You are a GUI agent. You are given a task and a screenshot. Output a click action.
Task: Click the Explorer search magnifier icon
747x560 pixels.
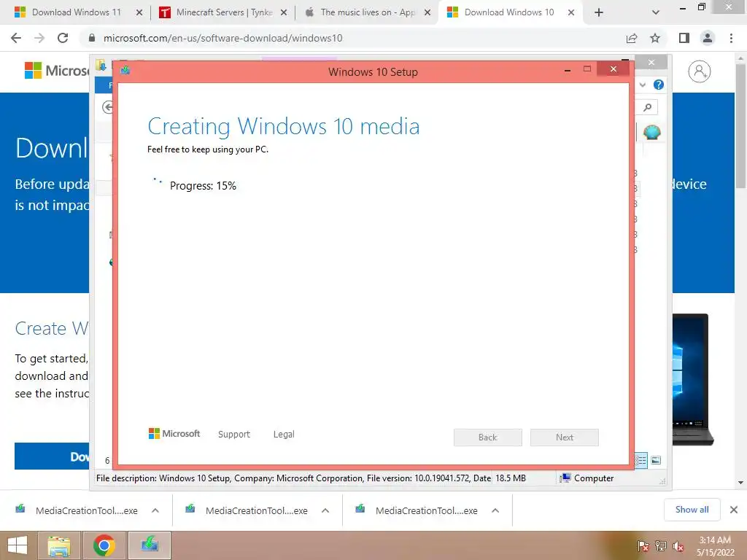pyautogui.click(x=648, y=107)
